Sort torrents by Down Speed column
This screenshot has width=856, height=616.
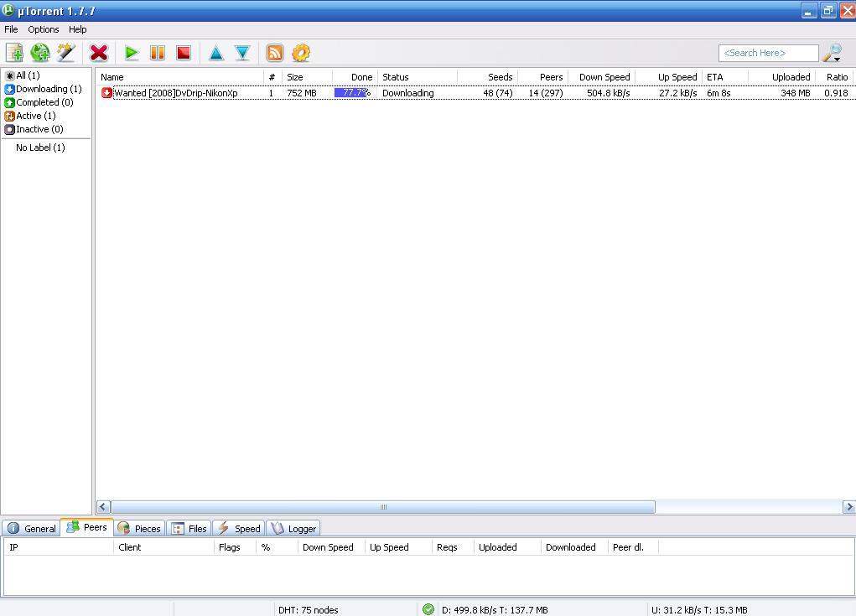coord(604,77)
